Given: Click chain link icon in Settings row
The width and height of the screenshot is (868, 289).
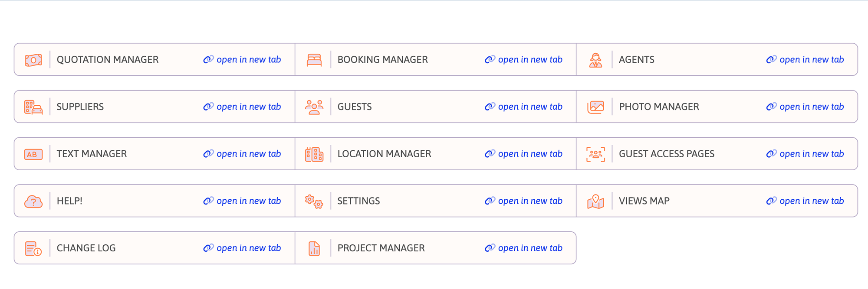Looking at the screenshot, I should pos(490,201).
